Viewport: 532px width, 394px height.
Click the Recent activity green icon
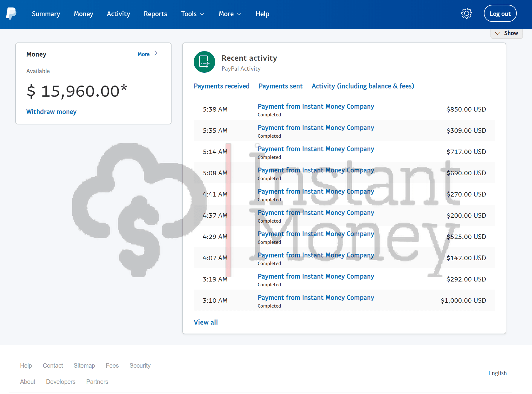[x=204, y=62]
